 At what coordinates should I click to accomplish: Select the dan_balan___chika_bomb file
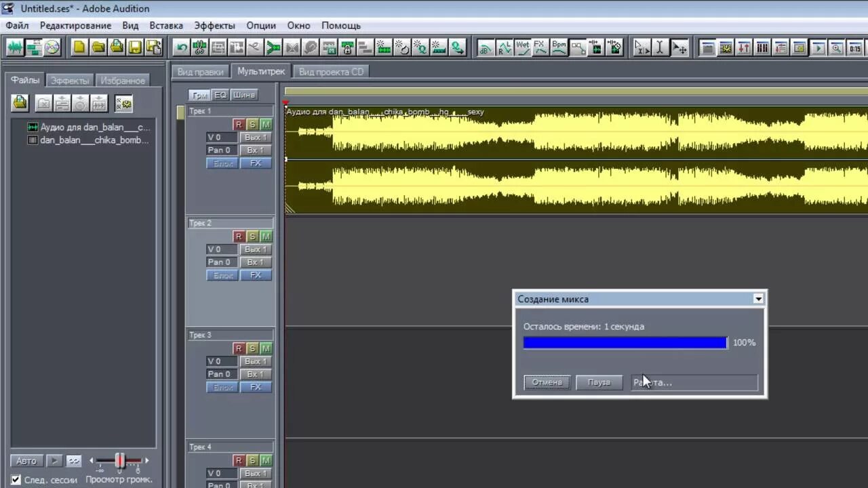pos(88,140)
